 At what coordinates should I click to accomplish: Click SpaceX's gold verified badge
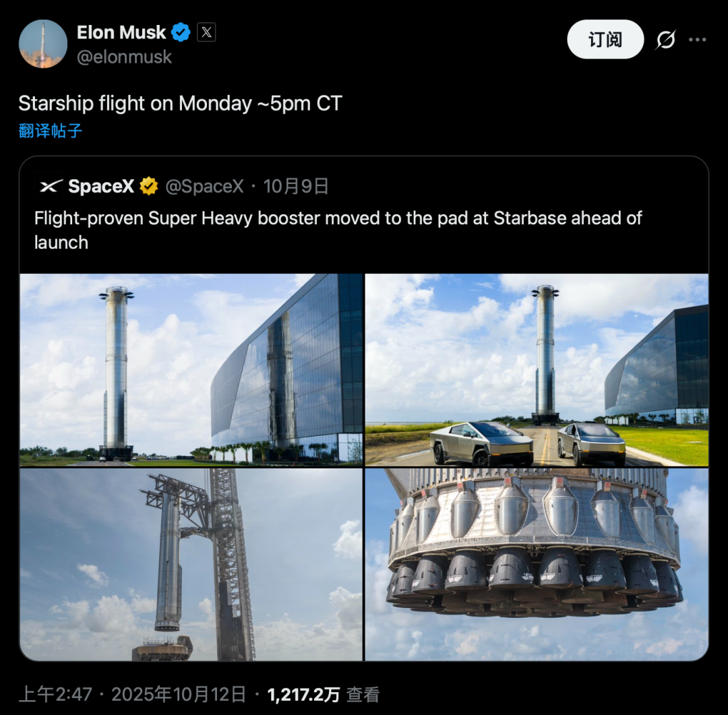[x=148, y=187]
